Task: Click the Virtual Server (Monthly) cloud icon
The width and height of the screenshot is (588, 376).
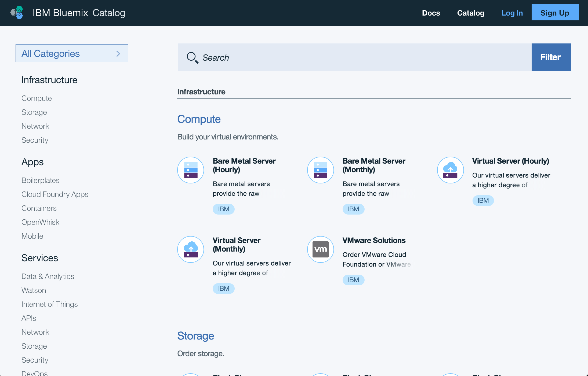Action: point(191,249)
